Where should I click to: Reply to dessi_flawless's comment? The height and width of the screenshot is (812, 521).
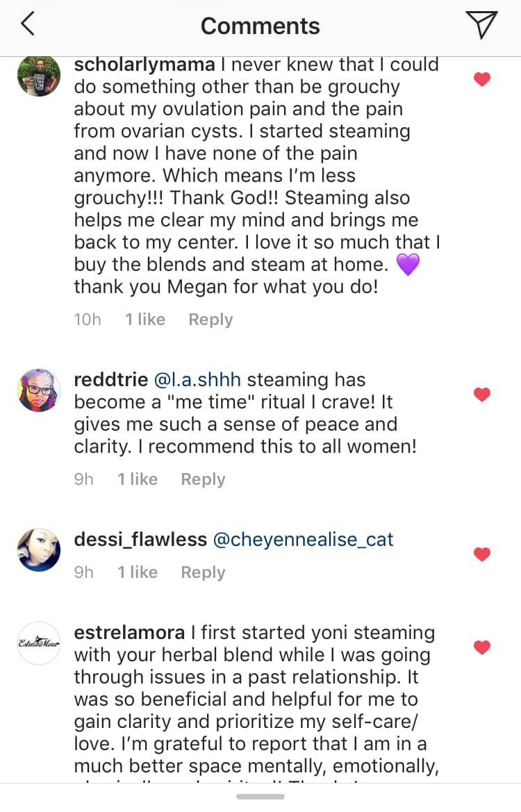tap(203, 572)
